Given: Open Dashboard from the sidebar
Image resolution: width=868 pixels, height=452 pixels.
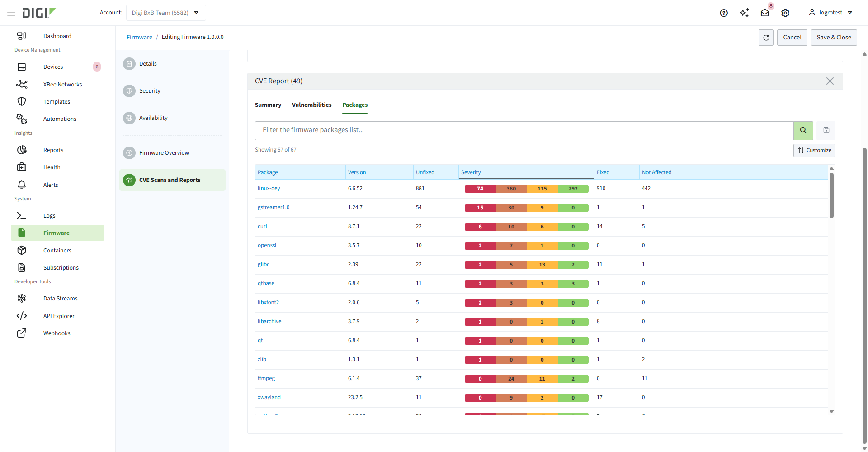Looking at the screenshot, I should (57, 36).
